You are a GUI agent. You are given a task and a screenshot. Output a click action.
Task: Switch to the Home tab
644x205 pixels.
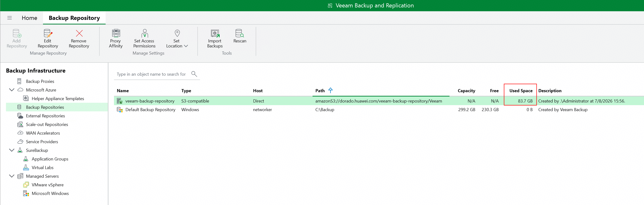point(29,18)
